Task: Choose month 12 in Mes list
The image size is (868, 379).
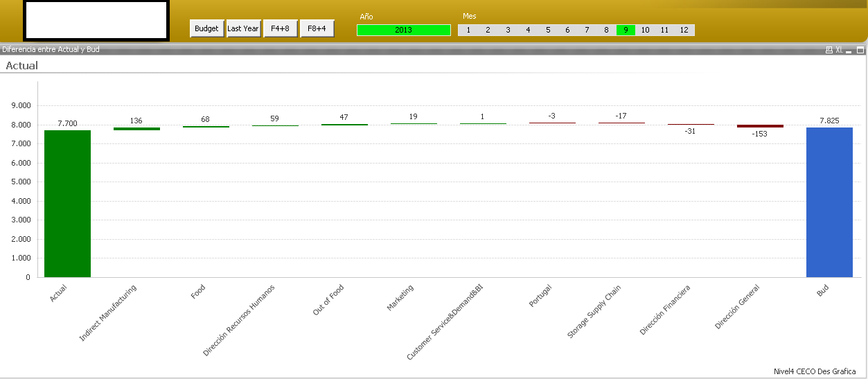Action: click(684, 30)
